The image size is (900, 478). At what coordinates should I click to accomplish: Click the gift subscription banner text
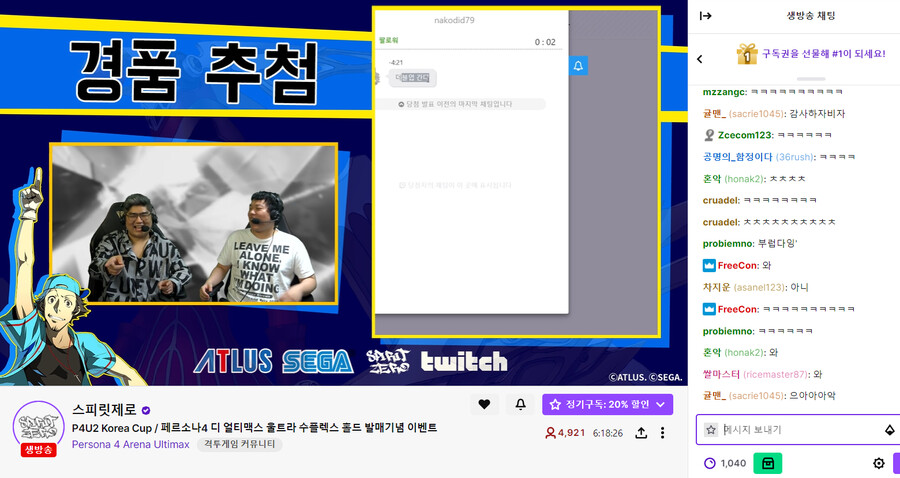pyautogui.click(x=823, y=54)
